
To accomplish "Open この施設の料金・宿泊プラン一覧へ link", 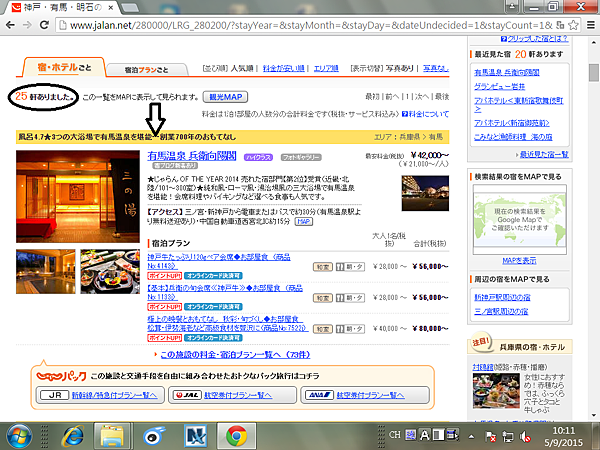I will (235, 355).
